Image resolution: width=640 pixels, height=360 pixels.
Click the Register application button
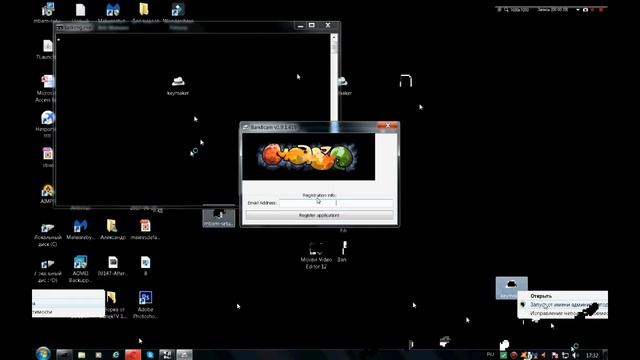click(319, 215)
